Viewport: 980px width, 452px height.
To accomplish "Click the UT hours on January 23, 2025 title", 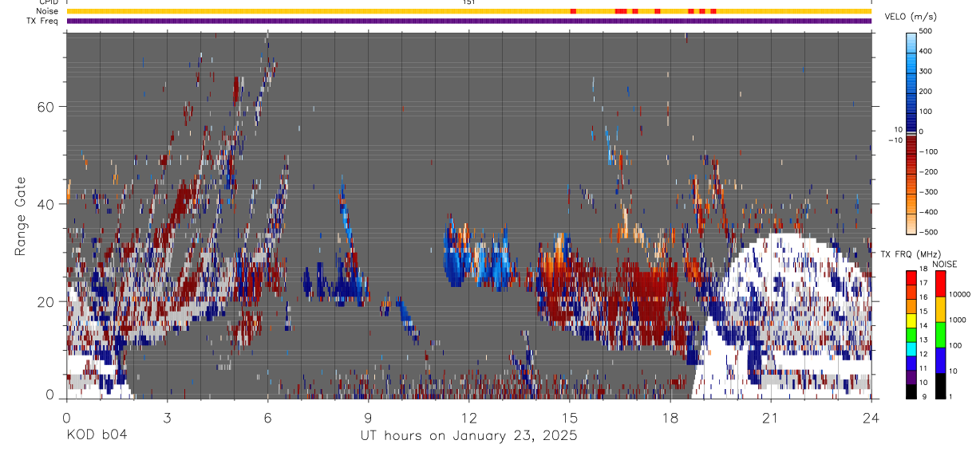I will [x=468, y=436].
